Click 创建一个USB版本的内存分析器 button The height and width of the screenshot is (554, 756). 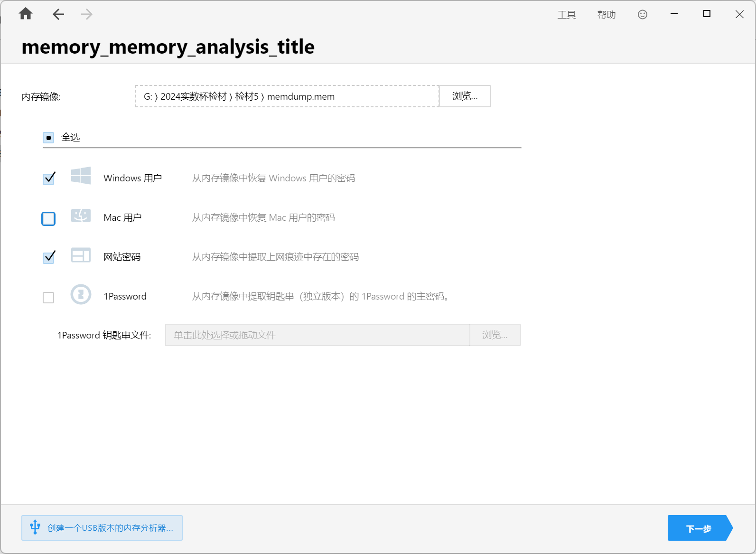pyautogui.click(x=102, y=528)
